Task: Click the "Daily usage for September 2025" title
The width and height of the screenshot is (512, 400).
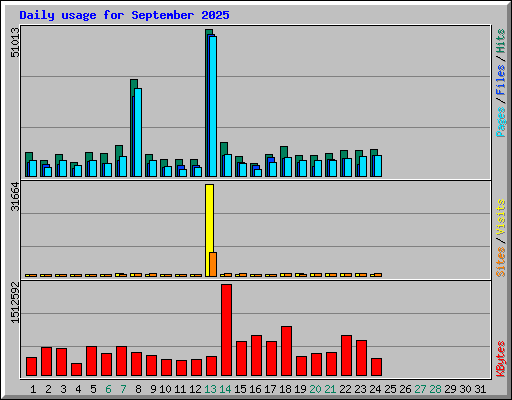Action: point(124,15)
